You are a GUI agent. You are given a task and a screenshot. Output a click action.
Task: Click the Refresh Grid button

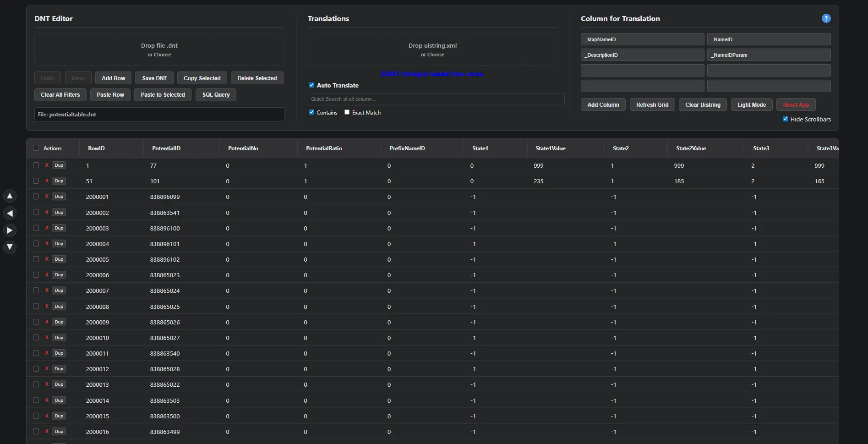652,105
